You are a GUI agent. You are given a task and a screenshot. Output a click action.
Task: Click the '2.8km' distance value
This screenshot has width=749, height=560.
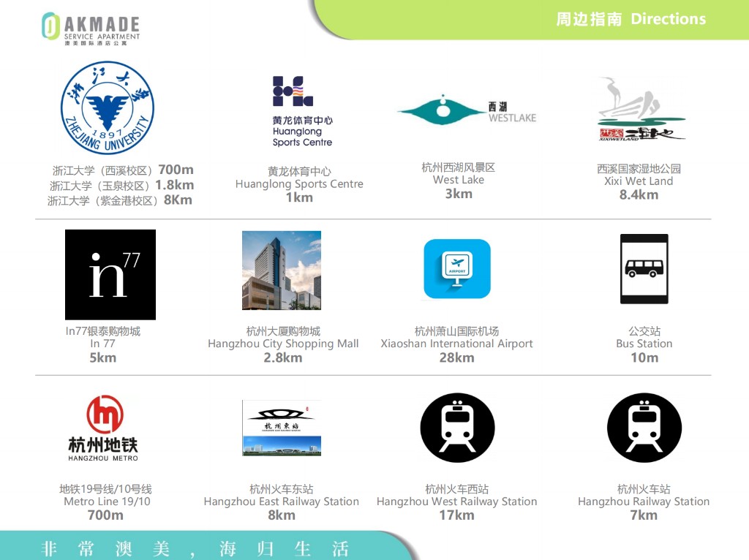(x=283, y=357)
